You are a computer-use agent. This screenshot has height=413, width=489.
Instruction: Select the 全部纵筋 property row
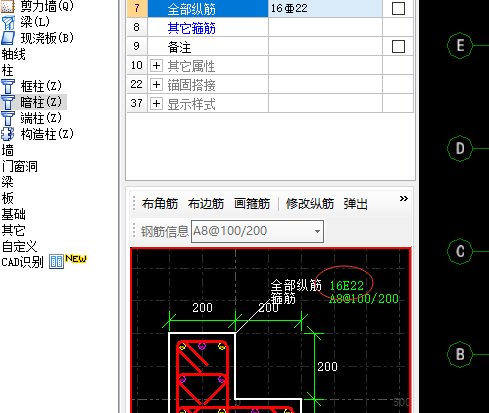[208, 8]
